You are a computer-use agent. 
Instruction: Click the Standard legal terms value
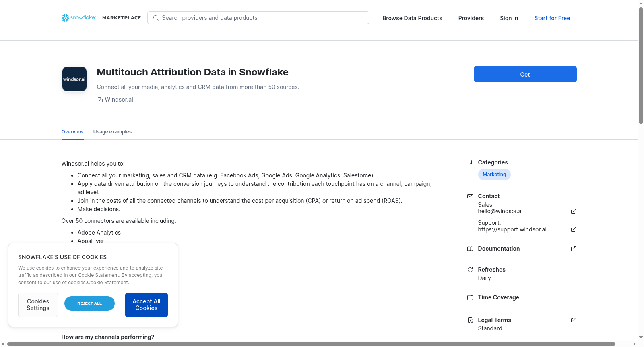point(490,328)
